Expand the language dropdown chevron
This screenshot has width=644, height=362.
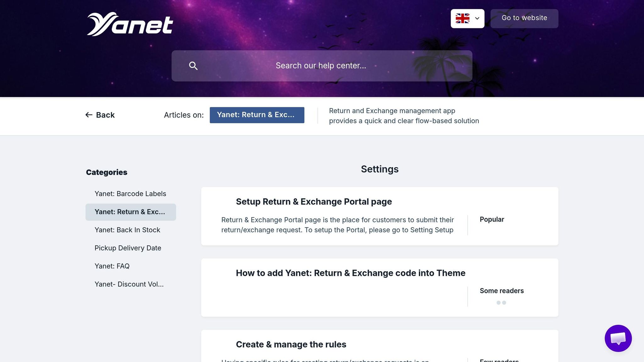tap(477, 19)
